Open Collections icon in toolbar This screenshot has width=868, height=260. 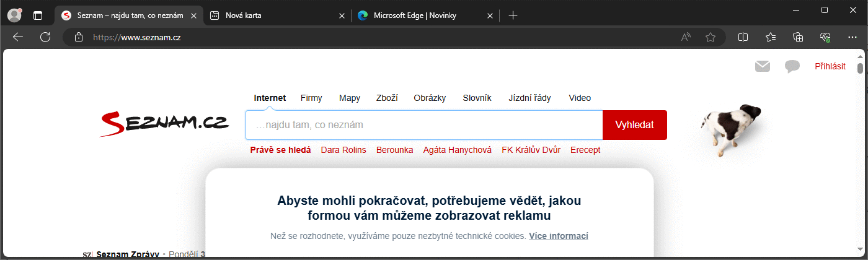coord(798,37)
